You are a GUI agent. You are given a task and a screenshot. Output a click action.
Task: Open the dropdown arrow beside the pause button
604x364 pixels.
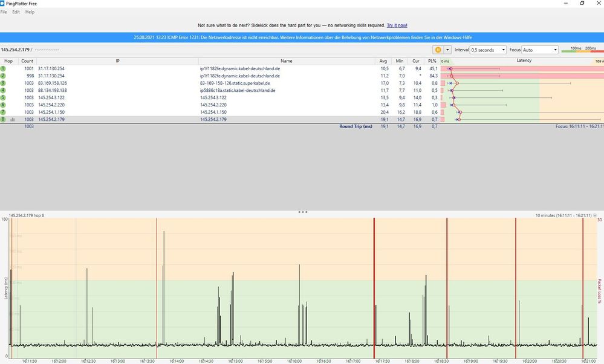(x=447, y=50)
